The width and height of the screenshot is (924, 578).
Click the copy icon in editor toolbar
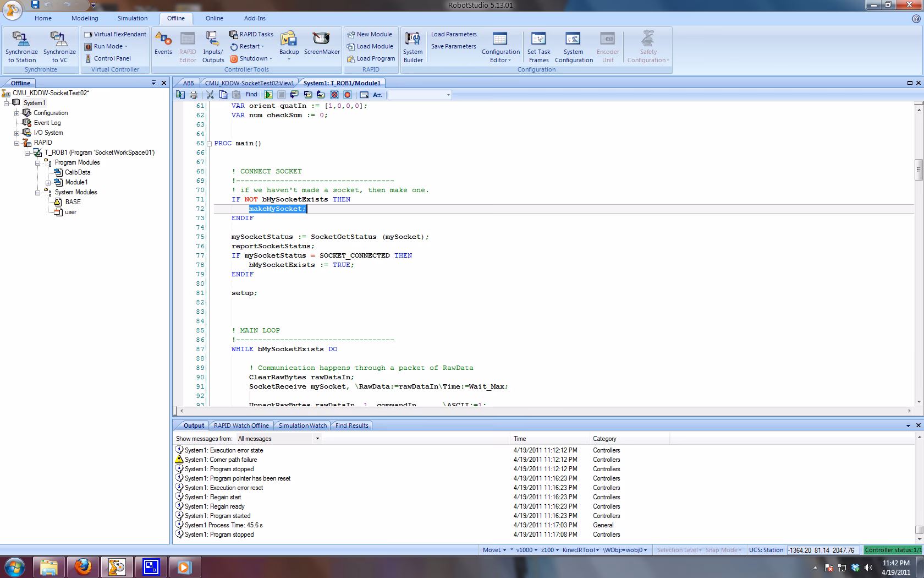223,95
